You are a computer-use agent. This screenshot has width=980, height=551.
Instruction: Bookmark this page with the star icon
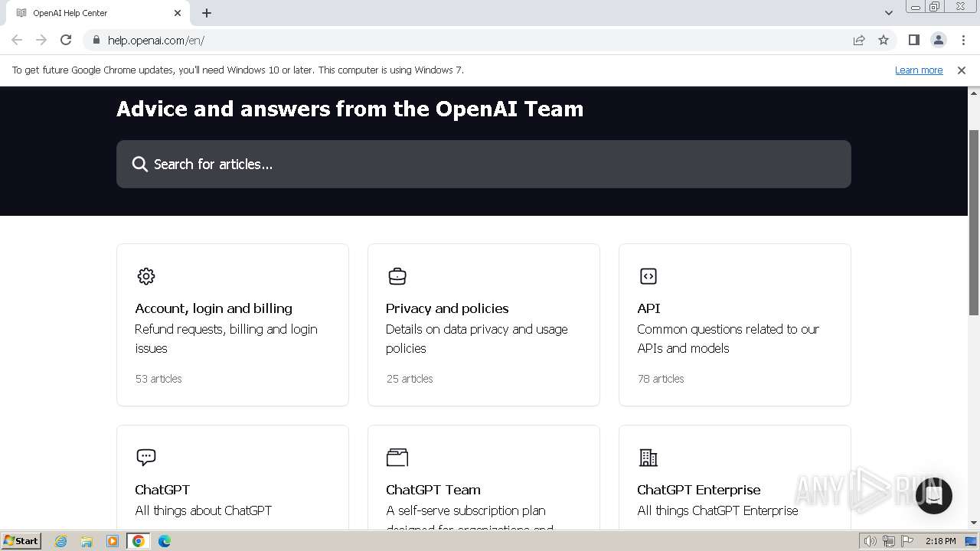click(x=884, y=41)
